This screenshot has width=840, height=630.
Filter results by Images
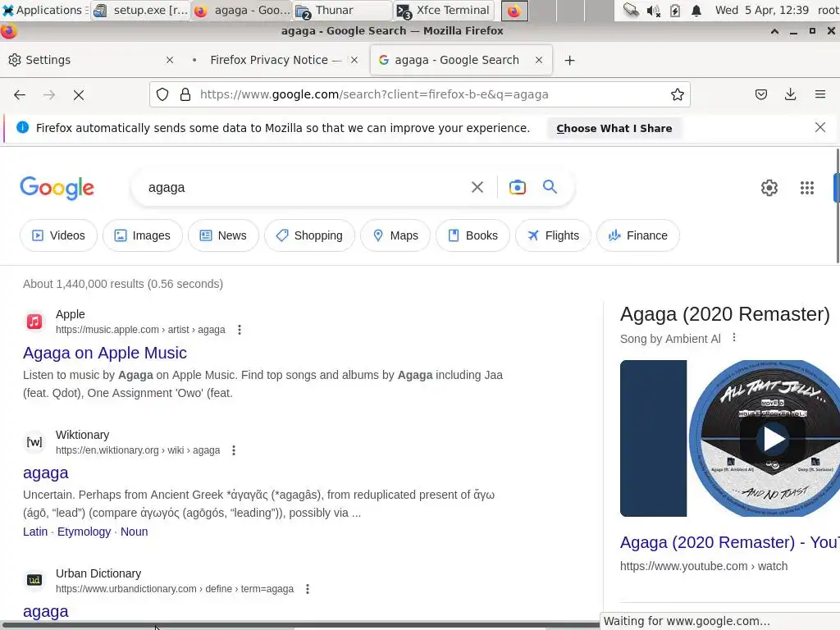click(x=143, y=235)
